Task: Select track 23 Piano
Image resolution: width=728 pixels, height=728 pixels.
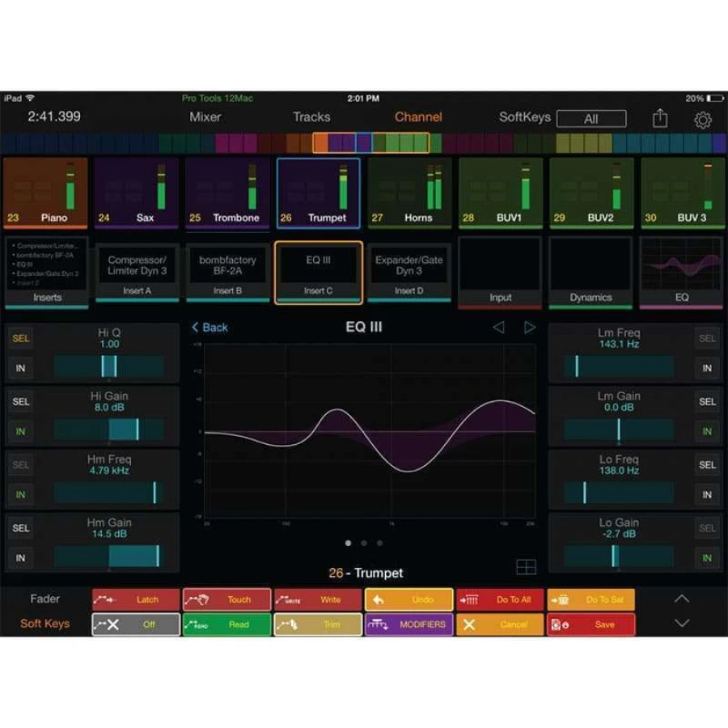Action: (x=45, y=193)
